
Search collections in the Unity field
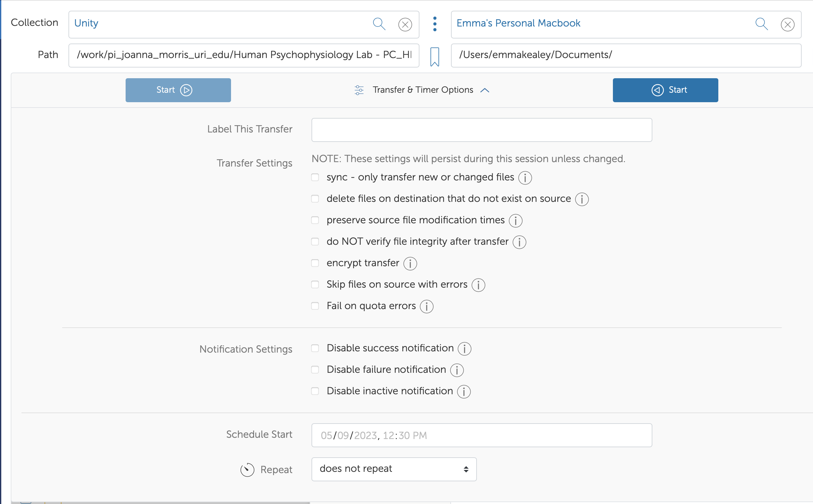coord(379,24)
